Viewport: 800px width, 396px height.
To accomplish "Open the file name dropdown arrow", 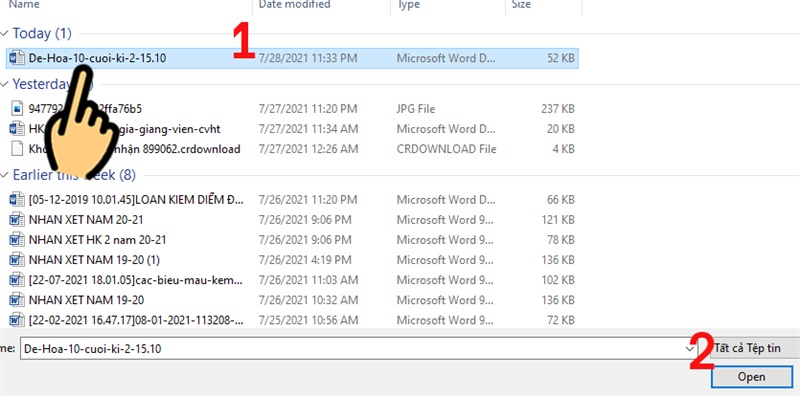I will pos(690,349).
